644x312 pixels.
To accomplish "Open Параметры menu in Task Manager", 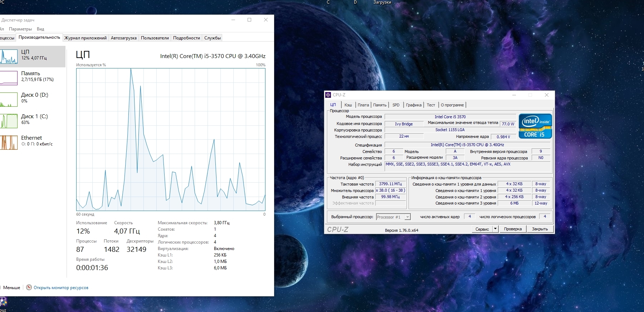I will click(20, 29).
